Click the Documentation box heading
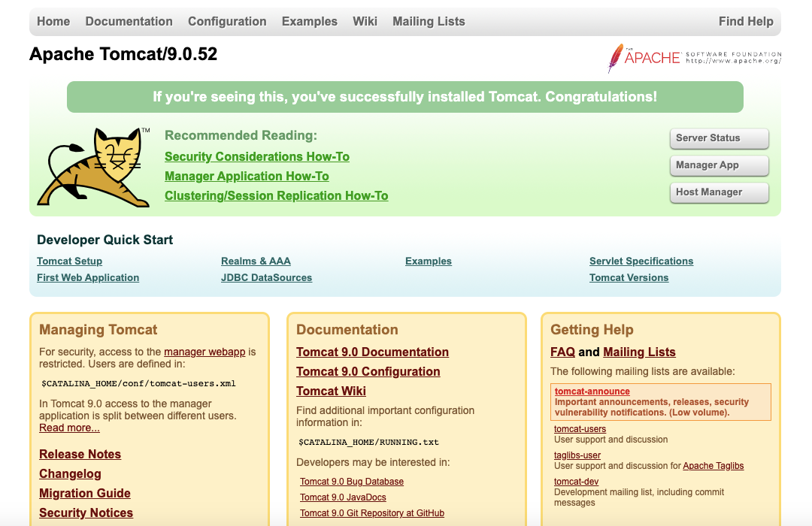The width and height of the screenshot is (812, 526). click(347, 330)
